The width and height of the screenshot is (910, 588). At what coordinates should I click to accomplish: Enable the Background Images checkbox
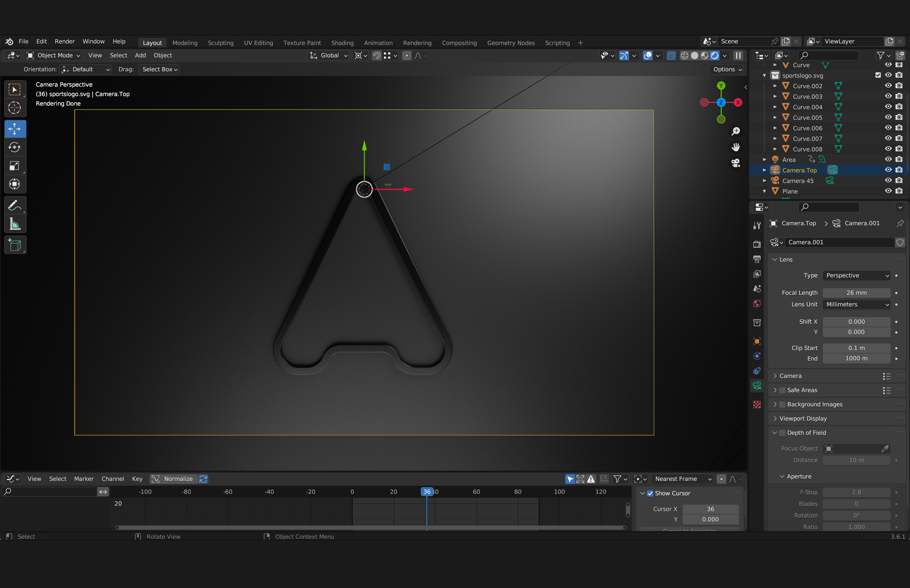[x=782, y=404]
